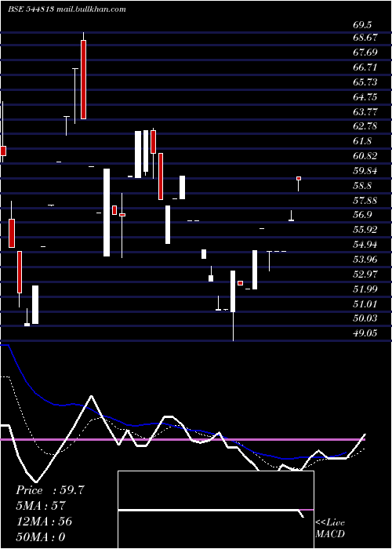This screenshot has width=392, height=549.
Task: Click the 'mail.bullkhan.com' header text
Action: click(x=91, y=9)
